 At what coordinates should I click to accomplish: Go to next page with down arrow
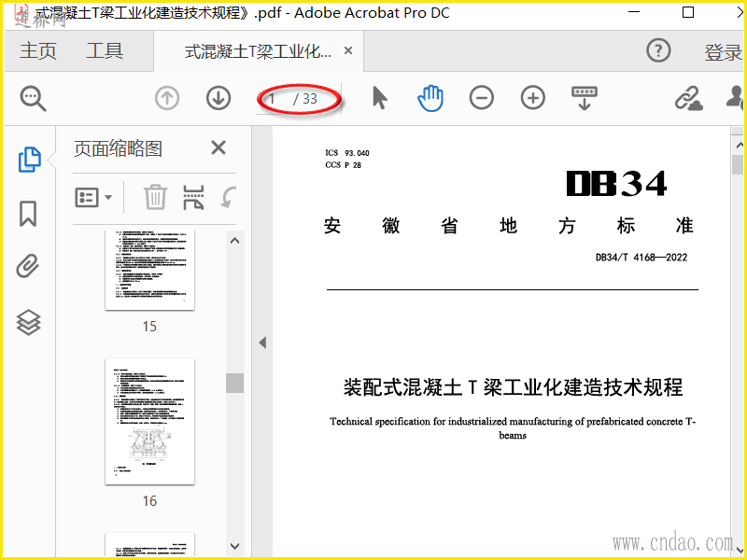click(218, 99)
